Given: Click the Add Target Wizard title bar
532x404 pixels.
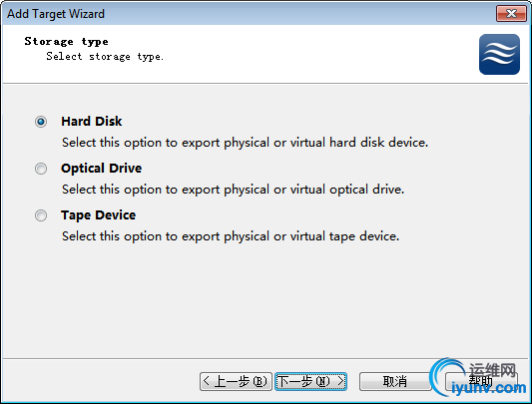Looking at the screenshot, I should tap(250, 14).
